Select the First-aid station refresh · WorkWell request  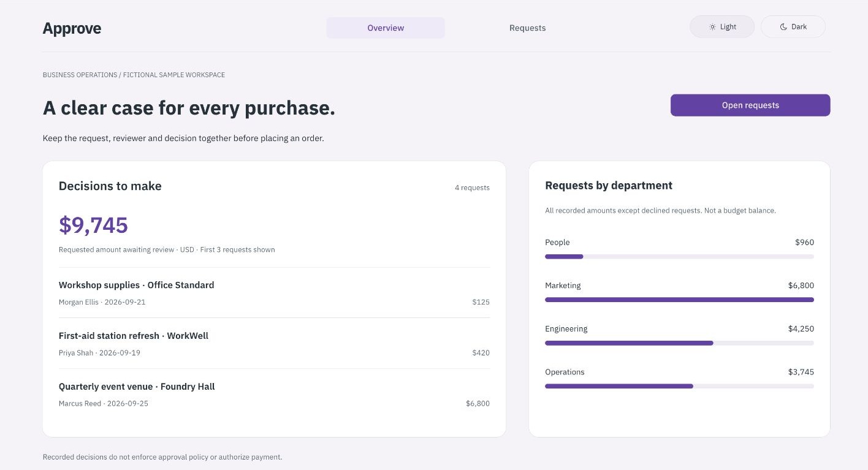pyautogui.click(x=274, y=344)
